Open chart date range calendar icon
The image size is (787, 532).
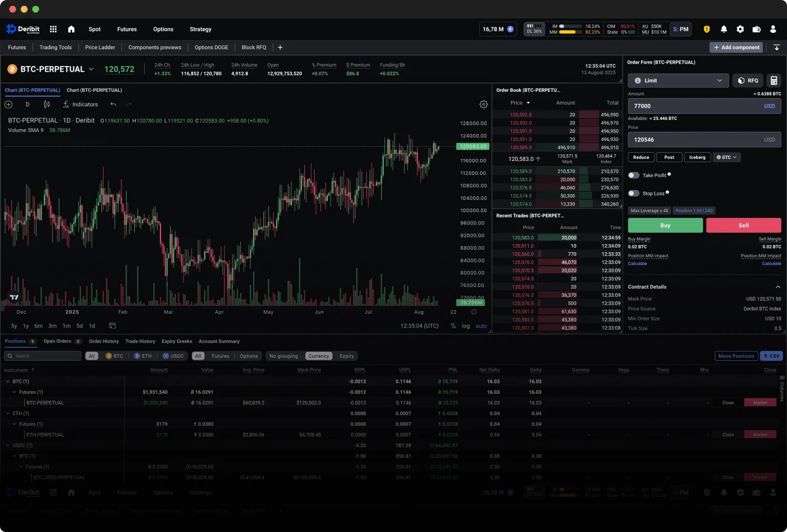pos(112,326)
